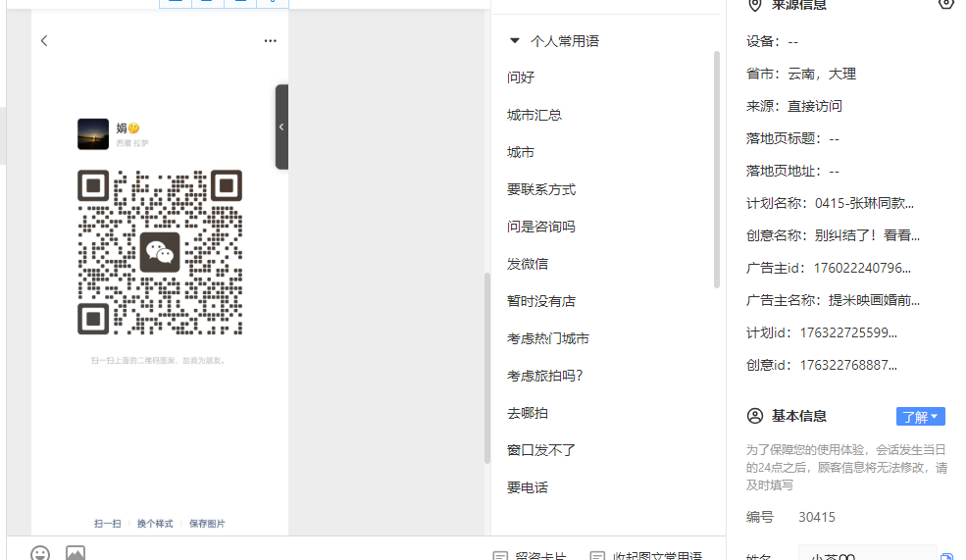Screen dimensions: 966x560
Task: Click the 来源 直接访问 entry
Action: tap(794, 106)
